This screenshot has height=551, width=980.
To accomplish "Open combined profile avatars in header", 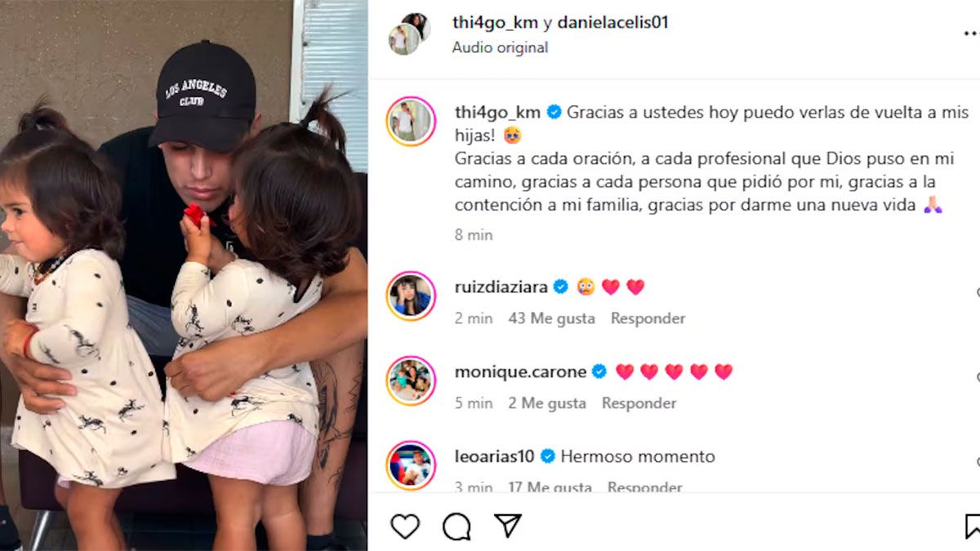I will pyautogui.click(x=410, y=33).
